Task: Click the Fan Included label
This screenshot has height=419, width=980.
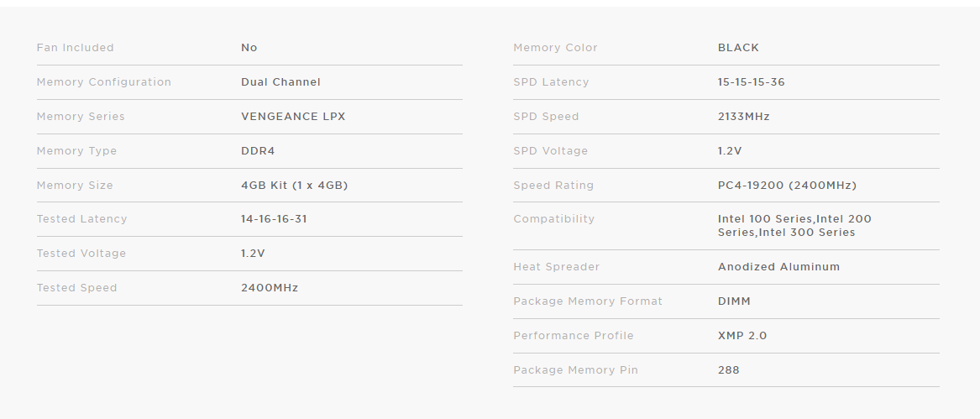Action: pyautogui.click(x=75, y=48)
